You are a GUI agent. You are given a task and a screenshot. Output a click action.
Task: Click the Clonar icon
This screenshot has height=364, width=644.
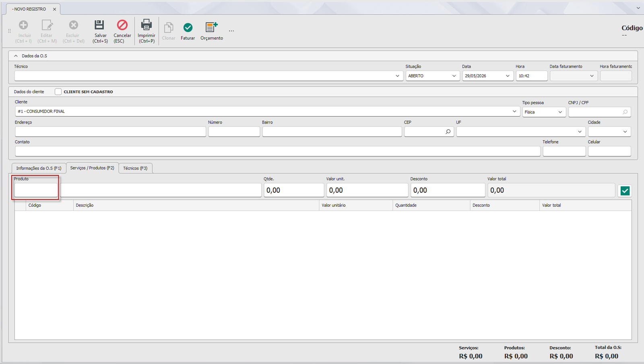(169, 27)
